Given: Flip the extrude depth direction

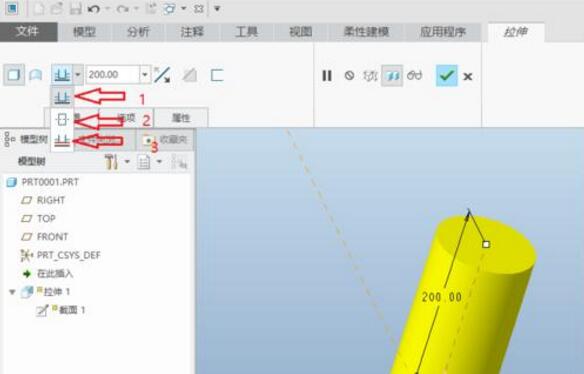Looking at the screenshot, I should (x=162, y=75).
